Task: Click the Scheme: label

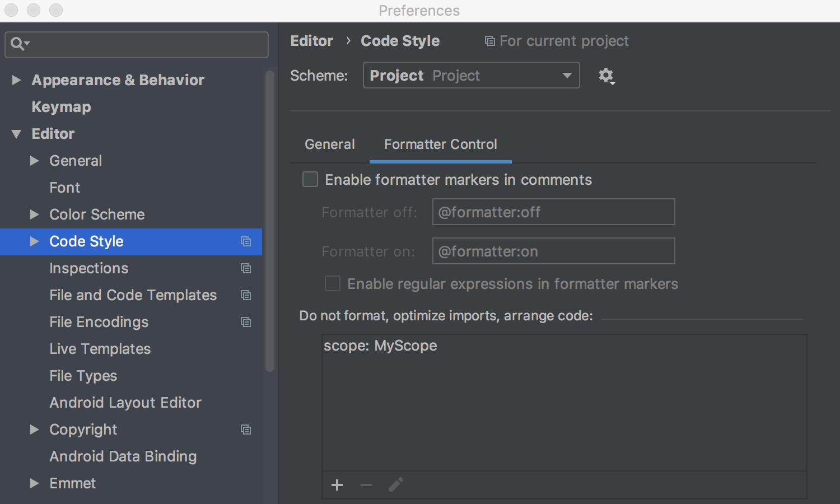Action: pos(319,76)
